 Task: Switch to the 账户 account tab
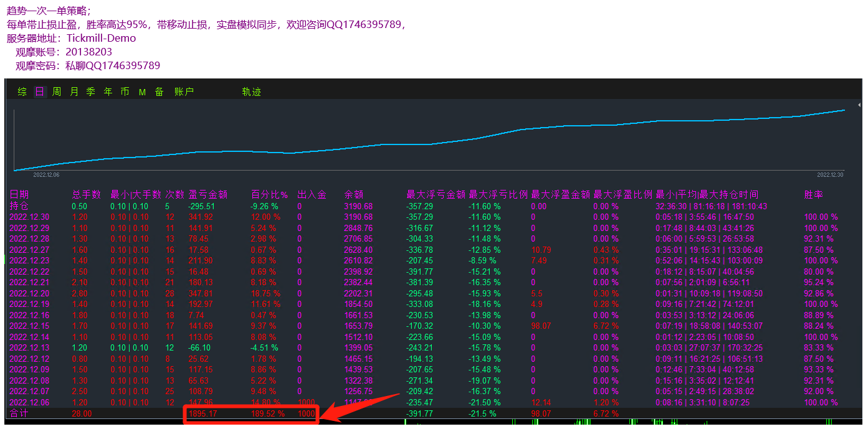184,92
